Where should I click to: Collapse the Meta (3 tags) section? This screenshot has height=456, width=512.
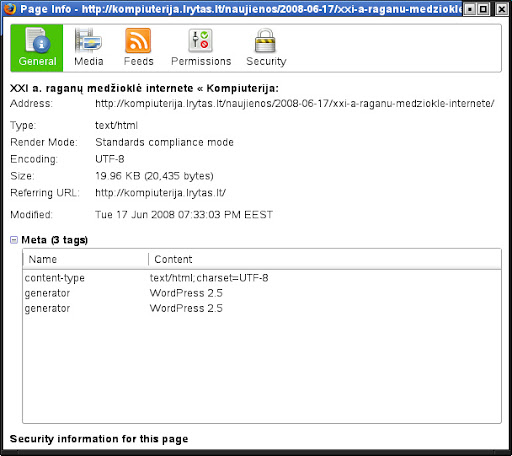pos(14,240)
